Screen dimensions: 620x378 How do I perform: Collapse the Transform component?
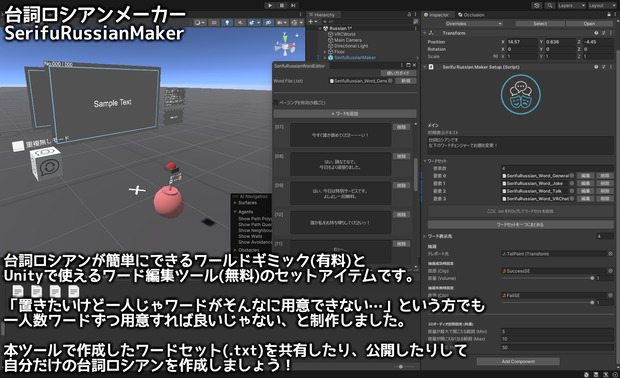tap(425, 33)
